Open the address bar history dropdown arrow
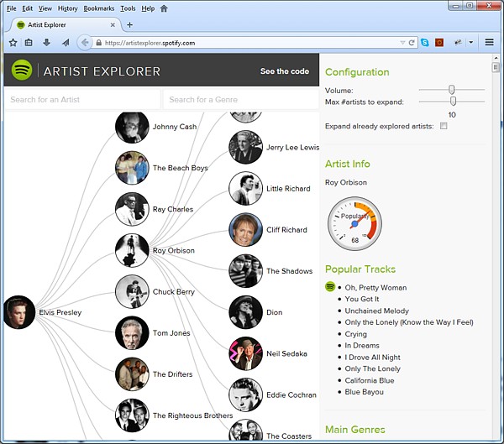Image resolution: width=504 pixels, height=444 pixels. 402,43
